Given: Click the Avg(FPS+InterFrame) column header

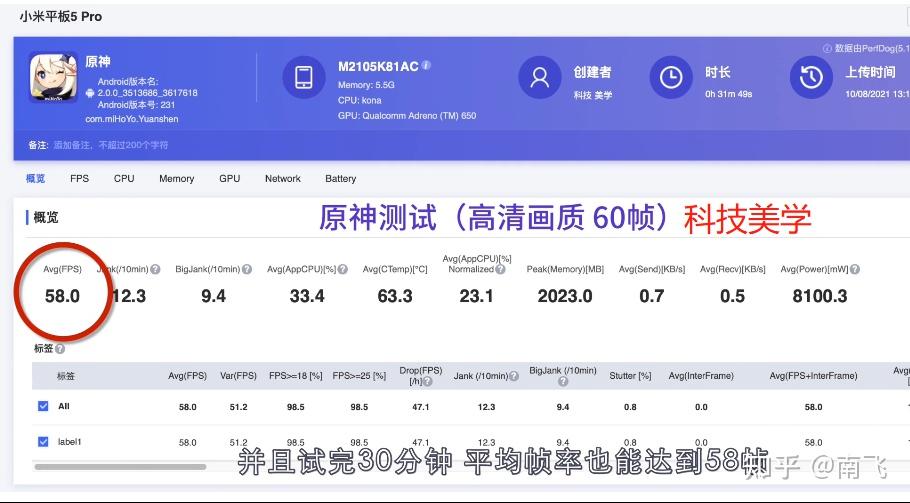Looking at the screenshot, I should click(814, 376).
